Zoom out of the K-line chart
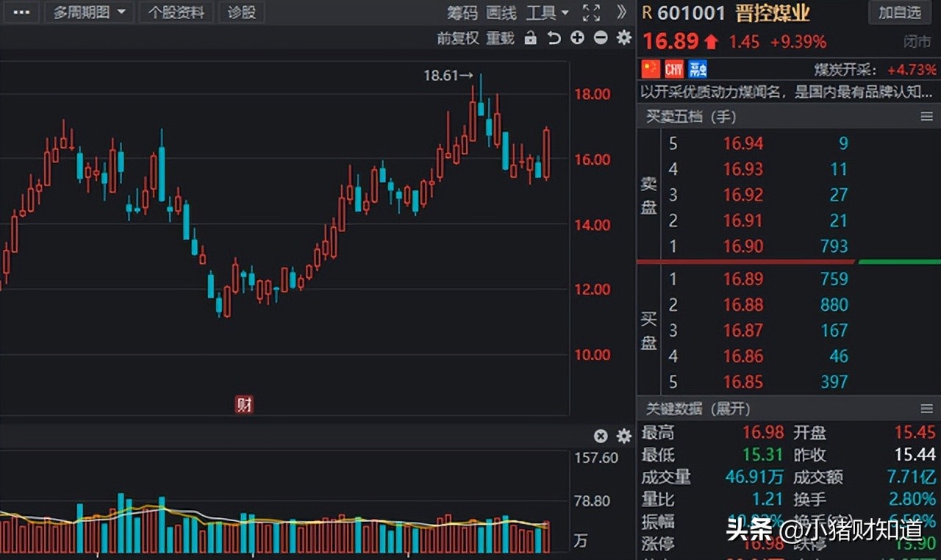 601,38
